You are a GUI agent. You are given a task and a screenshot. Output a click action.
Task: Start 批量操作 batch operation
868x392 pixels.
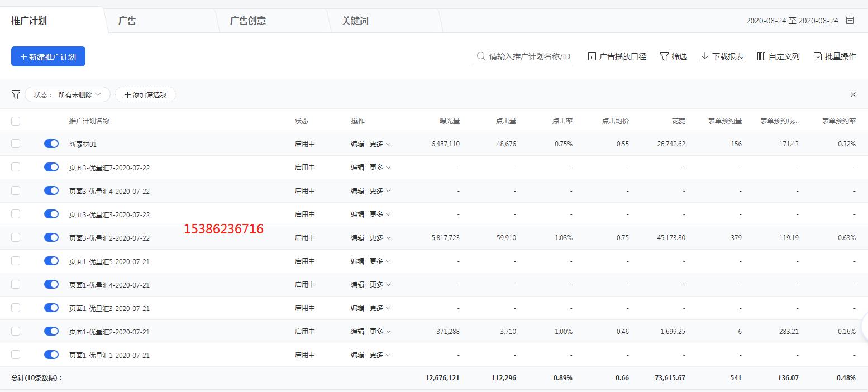pos(818,56)
